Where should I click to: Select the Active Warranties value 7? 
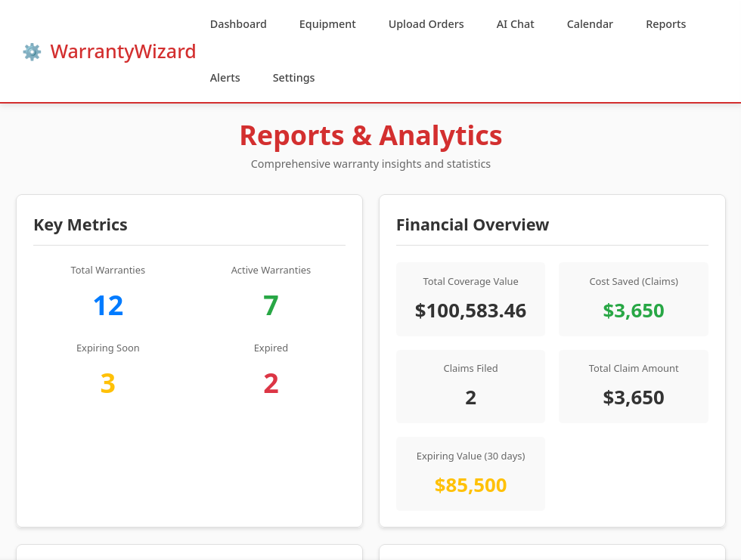click(271, 305)
